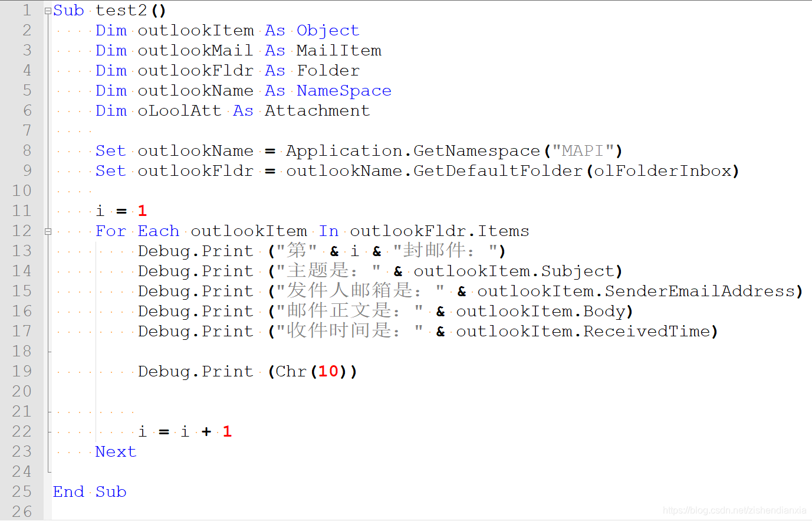The width and height of the screenshot is (812, 521).
Task: Click line number 25 in margin
Action: pos(22,492)
